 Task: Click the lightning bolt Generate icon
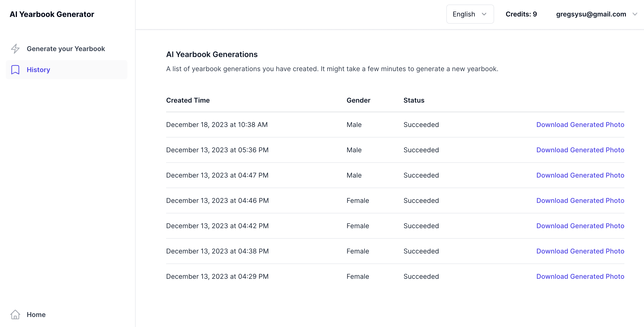(15, 49)
